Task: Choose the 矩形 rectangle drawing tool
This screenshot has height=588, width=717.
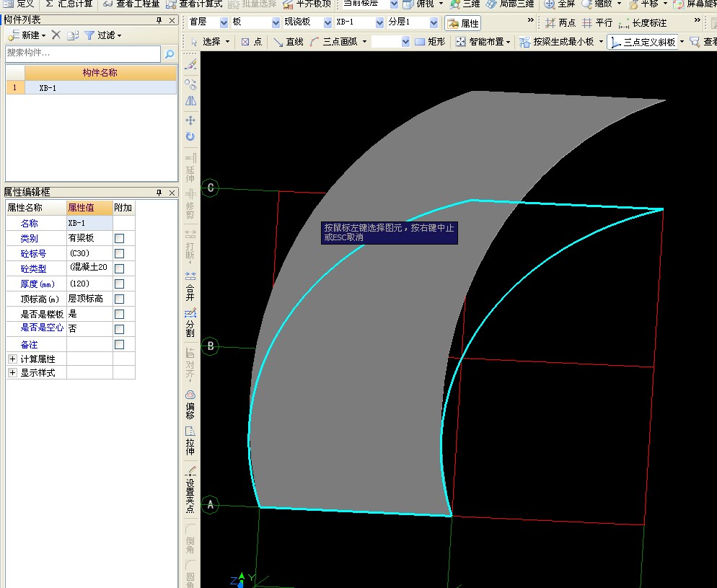Action: pyautogui.click(x=430, y=42)
